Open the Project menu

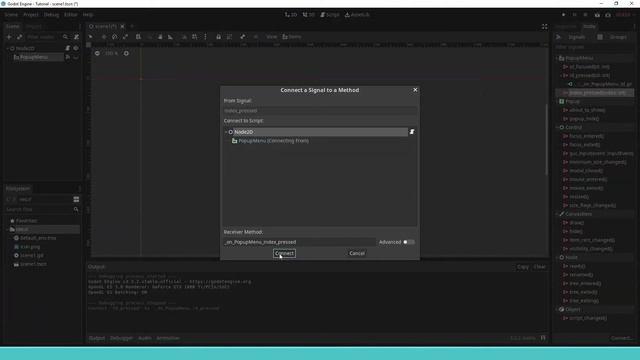31,15
